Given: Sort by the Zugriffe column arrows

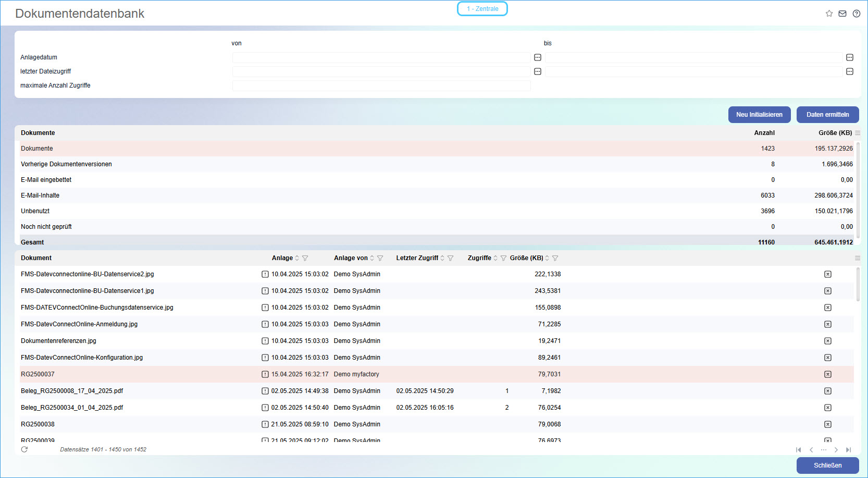Looking at the screenshot, I should tap(495, 258).
